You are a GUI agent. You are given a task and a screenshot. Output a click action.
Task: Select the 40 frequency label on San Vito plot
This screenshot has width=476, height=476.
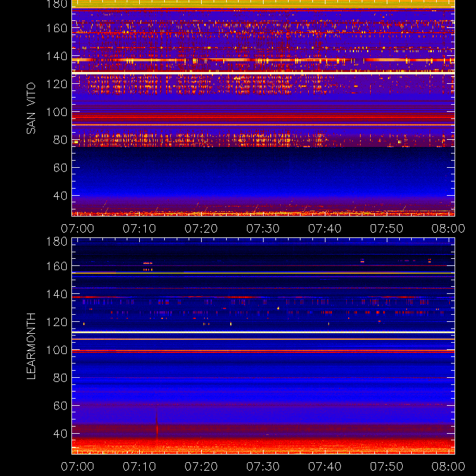[x=60, y=196]
